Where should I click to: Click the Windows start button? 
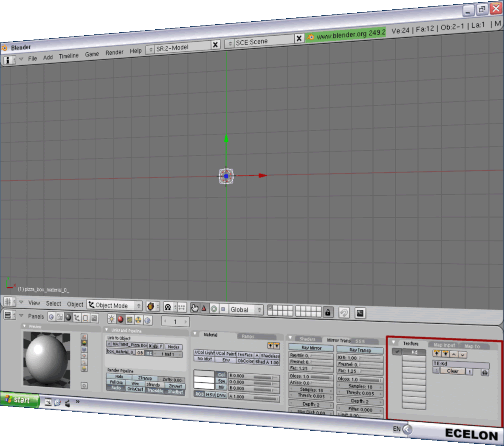click(x=20, y=399)
